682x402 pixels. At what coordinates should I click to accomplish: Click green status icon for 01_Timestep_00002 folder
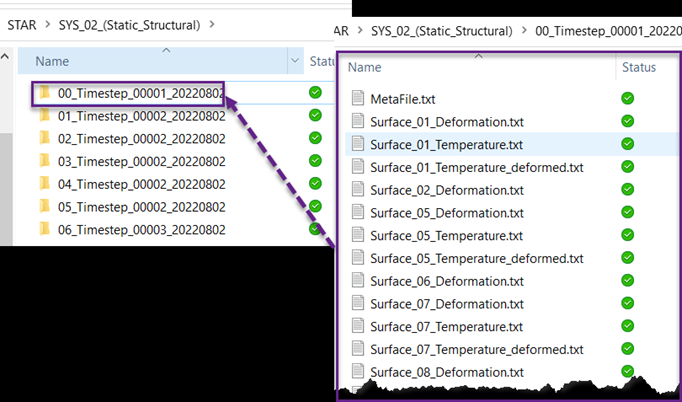click(316, 116)
